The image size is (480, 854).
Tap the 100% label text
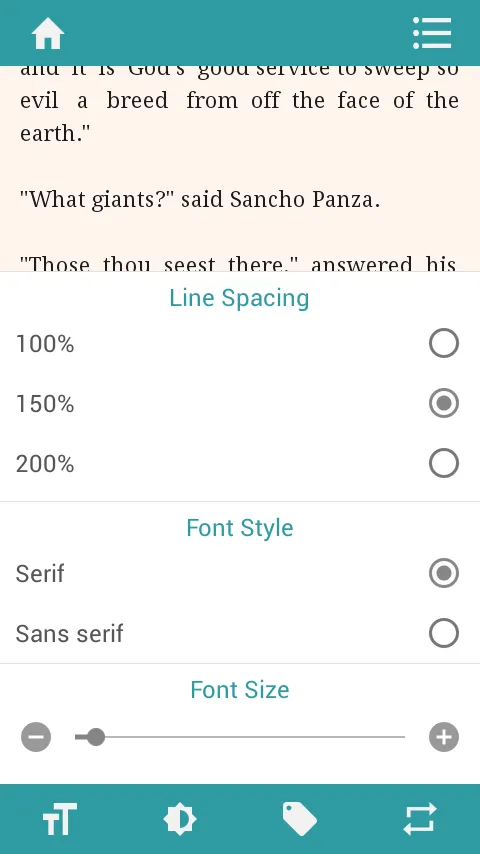45,344
